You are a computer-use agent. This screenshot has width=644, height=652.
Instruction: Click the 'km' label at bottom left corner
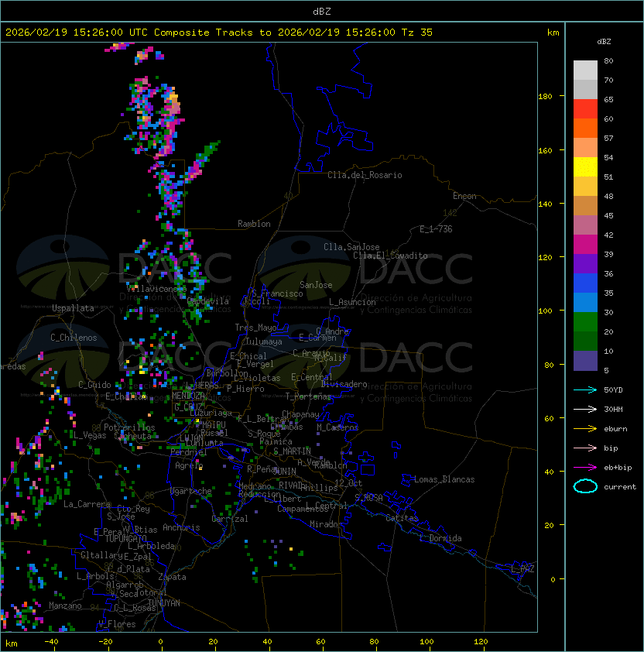point(12,643)
